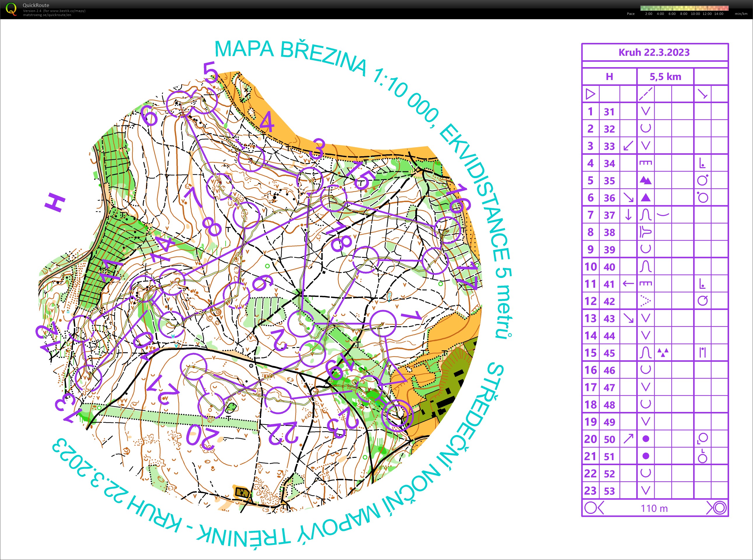This screenshot has height=560, width=753.
Task: Click the 110 m finish distance text
Action: 654,508
